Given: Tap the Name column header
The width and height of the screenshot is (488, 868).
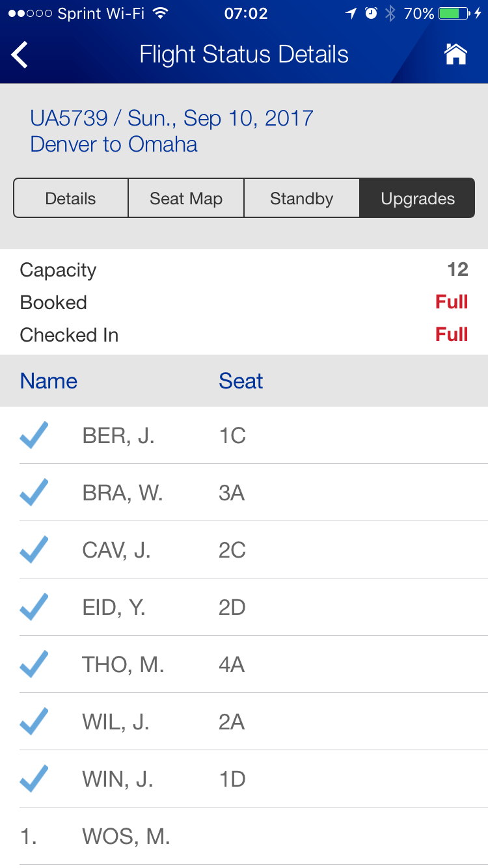Looking at the screenshot, I should [x=49, y=381].
